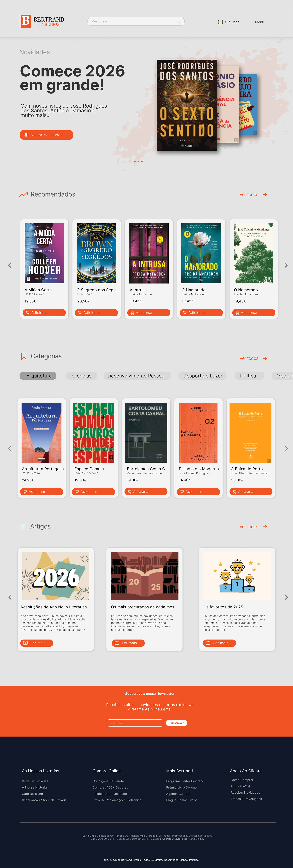Click Ver todos arrow beside Recomendados
Screen dimensions: 293x868
pos(265,194)
